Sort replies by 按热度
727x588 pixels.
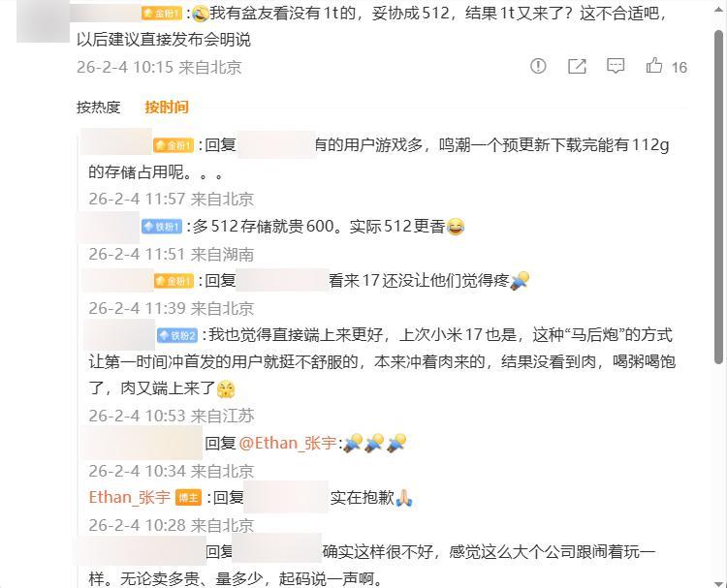click(98, 107)
